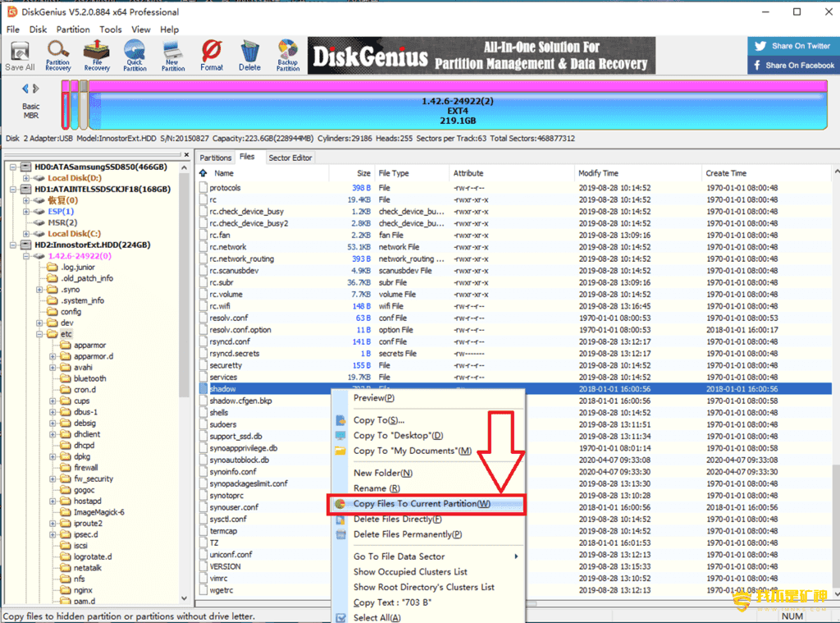Collapse the HD0:ATASamsungSSD850 disk node
This screenshot has width=840, height=623.
click(x=13, y=167)
